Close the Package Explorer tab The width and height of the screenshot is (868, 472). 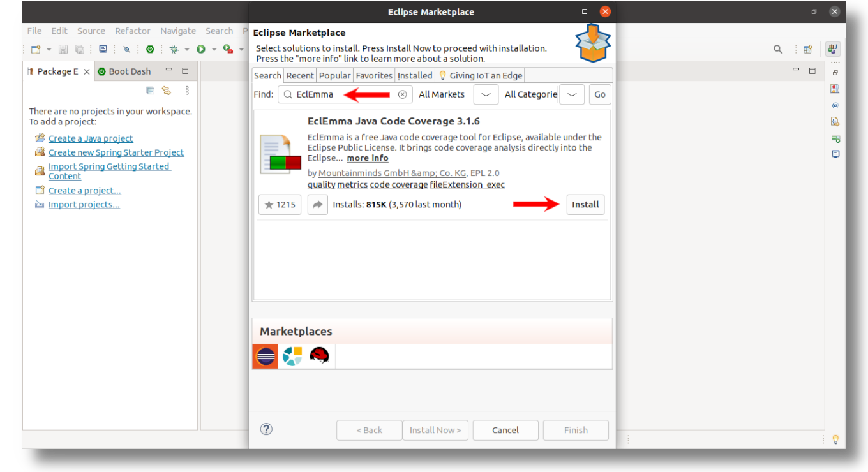coord(87,71)
